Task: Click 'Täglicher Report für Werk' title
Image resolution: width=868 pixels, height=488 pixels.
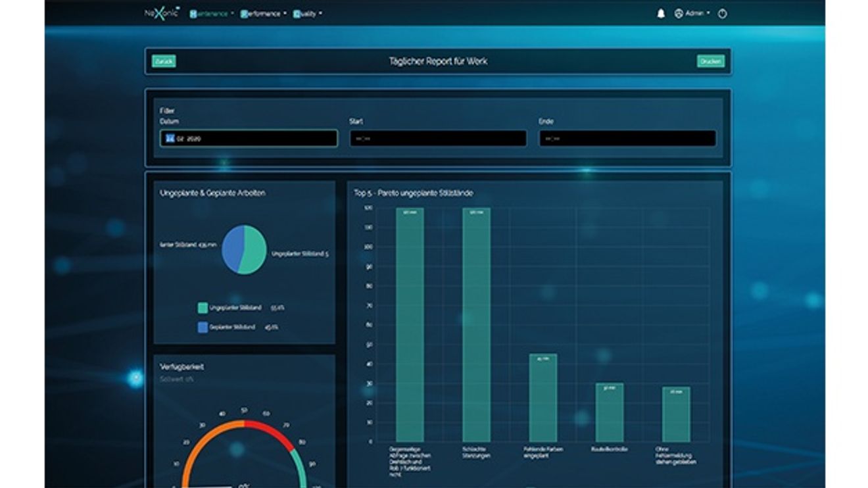Action: pos(438,61)
